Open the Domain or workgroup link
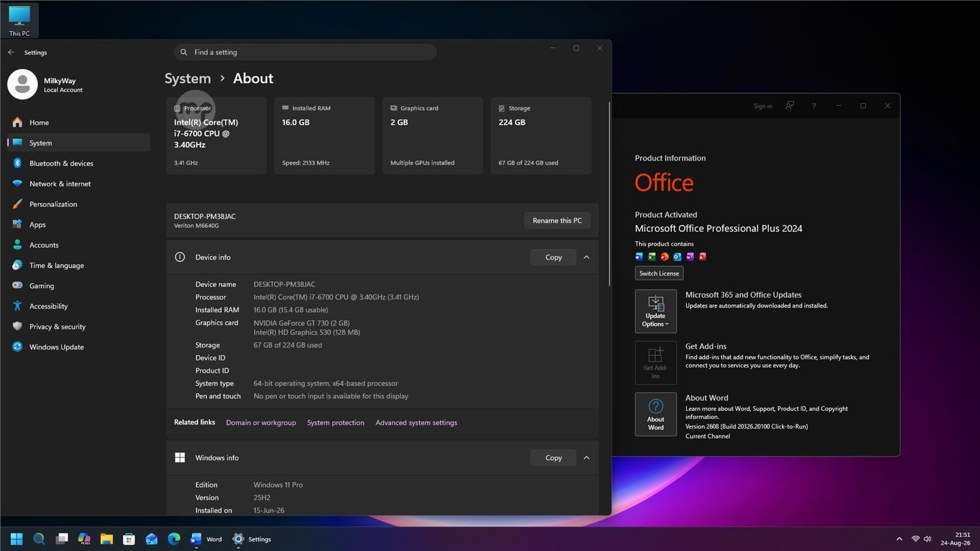Image resolution: width=980 pixels, height=551 pixels. [261, 422]
